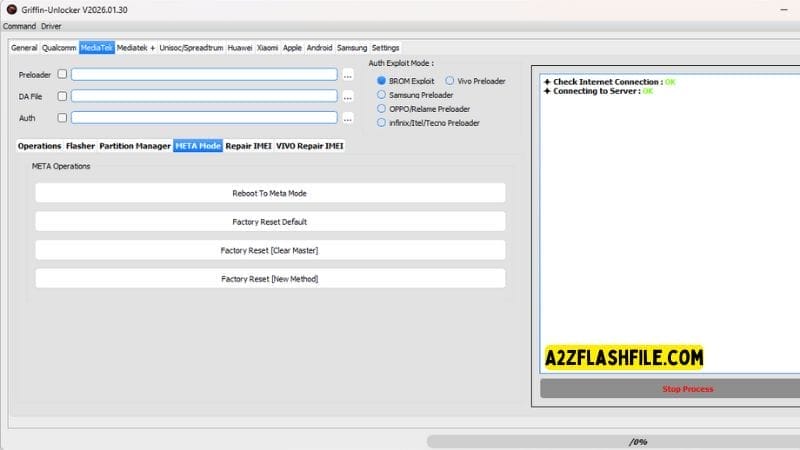Click the 'Check Internet Connection' log line
The width and height of the screenshot is (800, 450).
610,82
